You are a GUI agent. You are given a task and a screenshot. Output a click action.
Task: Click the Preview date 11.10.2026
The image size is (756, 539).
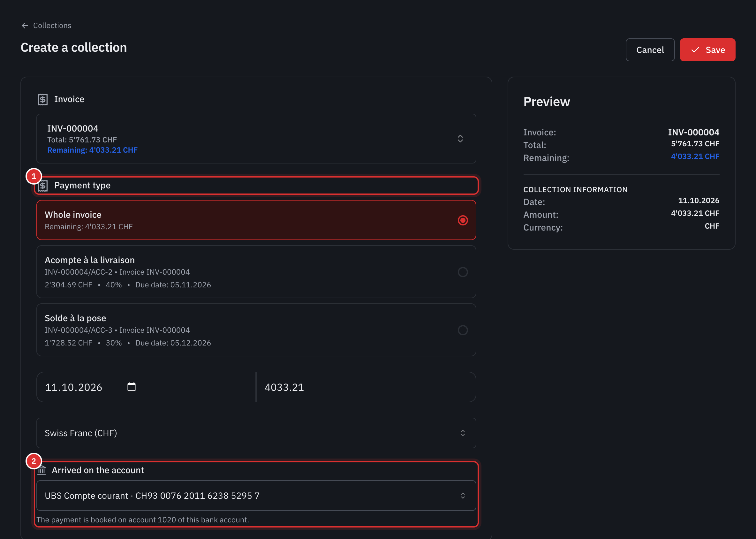pyautogui.click(x=699, y=201)
